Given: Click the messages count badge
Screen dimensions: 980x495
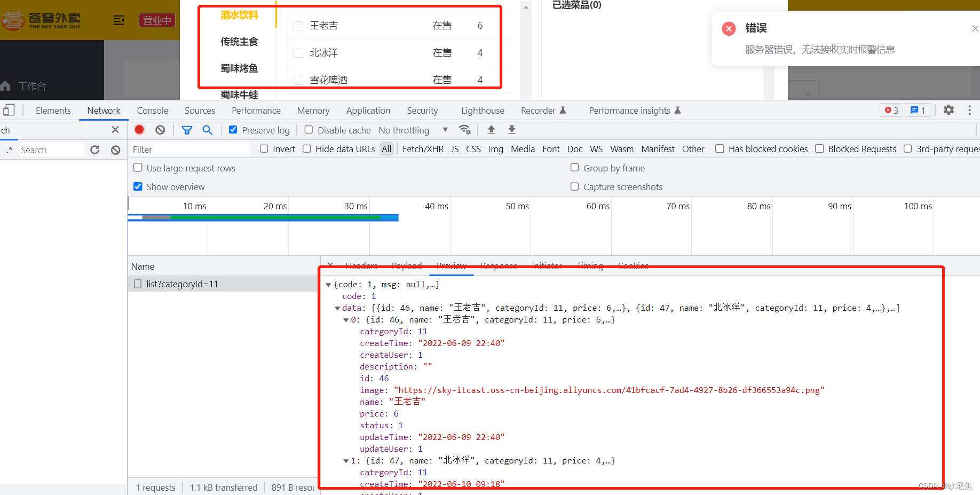Looking at the screenshot, I should (x=918, y=110).
